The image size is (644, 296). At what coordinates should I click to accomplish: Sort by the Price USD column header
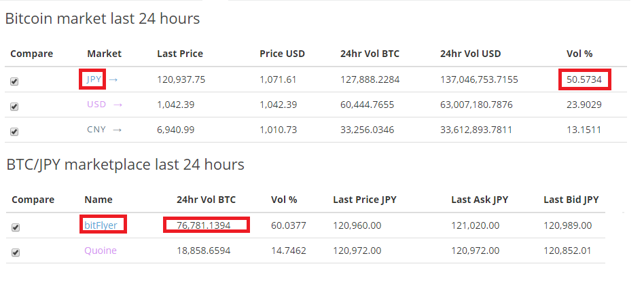[282, 54]
